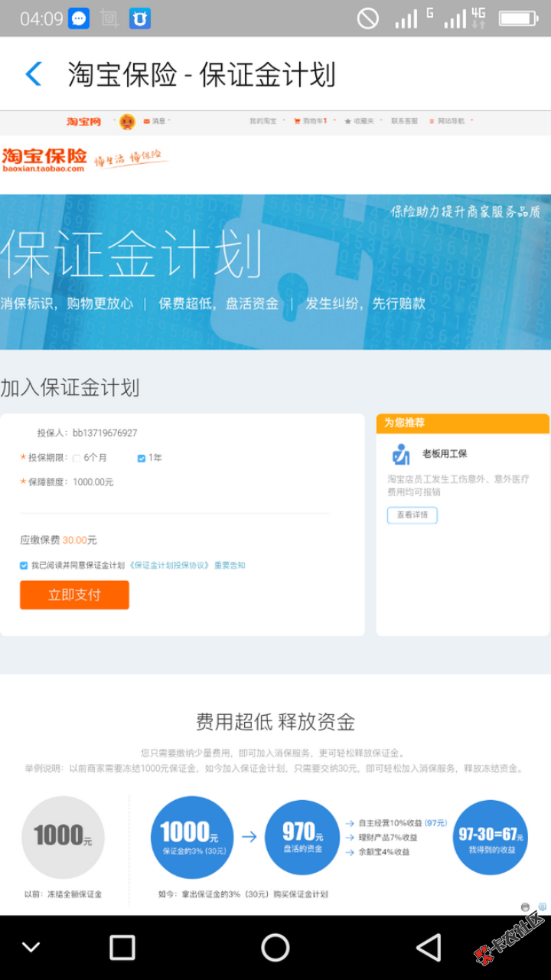Image resolution: width=551 pixels, height=980 pixels.
Task: Click the 费用超低 释放资金 heading
Action: [x=275, y=721]
